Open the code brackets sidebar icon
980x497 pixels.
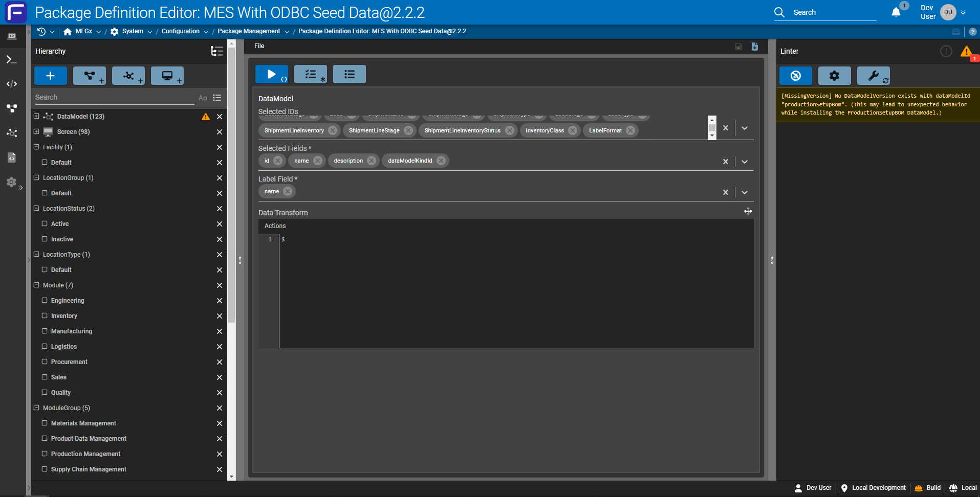tap(11, 84)
